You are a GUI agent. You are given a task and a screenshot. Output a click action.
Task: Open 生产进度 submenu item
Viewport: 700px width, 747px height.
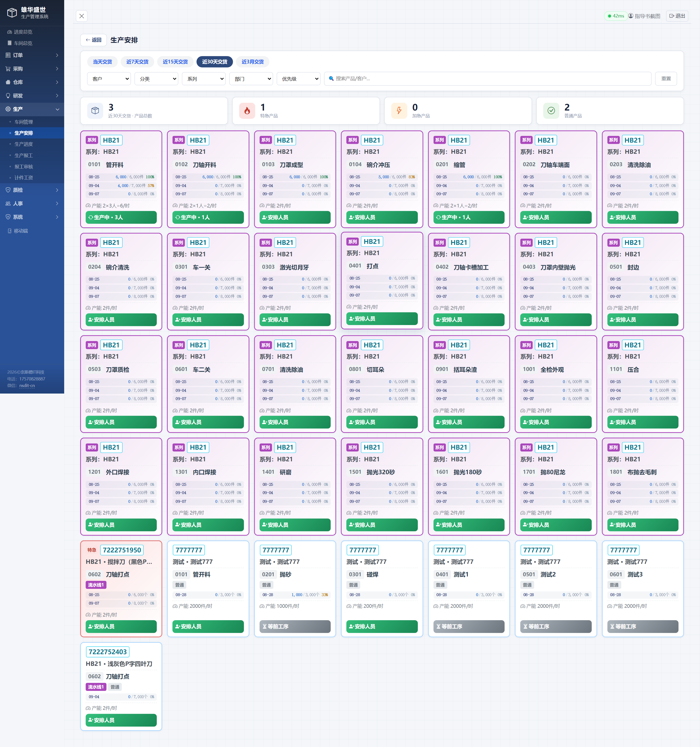point(32,144)
